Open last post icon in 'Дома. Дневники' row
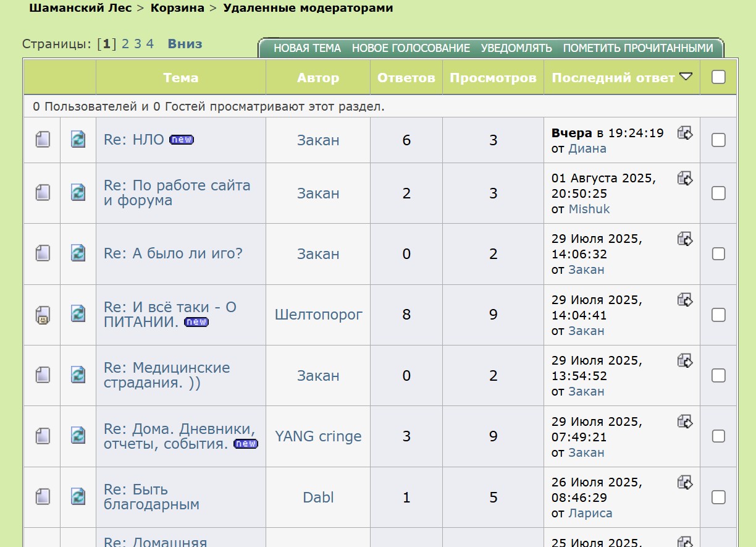This screenshot has width=756, height=547. tap(685, 422)
